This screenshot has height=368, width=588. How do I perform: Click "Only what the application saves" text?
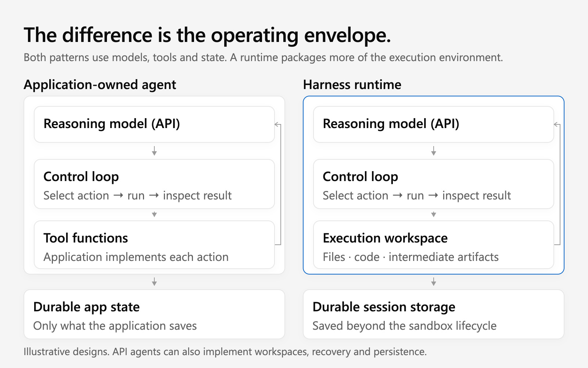pyautogui.click(x=115, y=326)
